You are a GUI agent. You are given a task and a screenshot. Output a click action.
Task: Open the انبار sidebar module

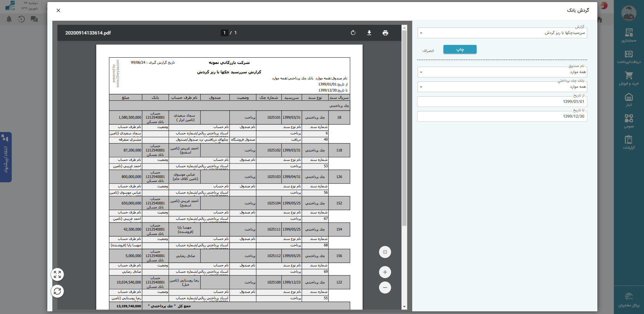click(x=629, y=100)
